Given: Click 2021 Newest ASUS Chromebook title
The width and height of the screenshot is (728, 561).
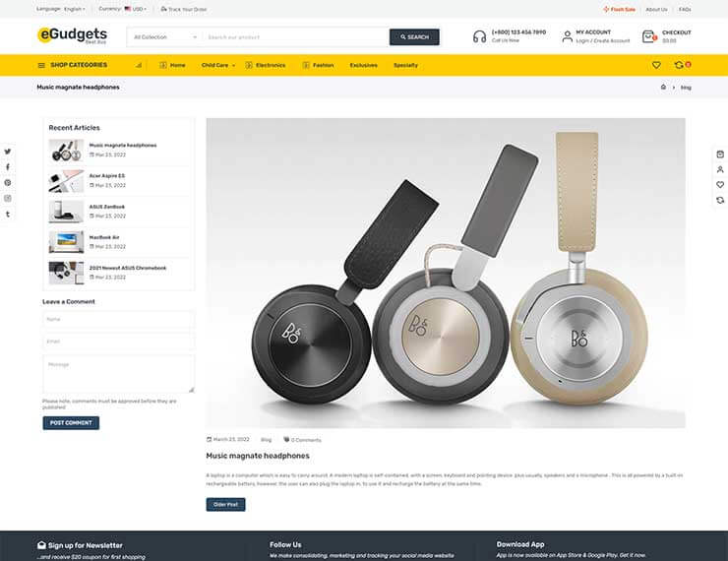Looking at the screenshot, I should (x=128, y=268).
